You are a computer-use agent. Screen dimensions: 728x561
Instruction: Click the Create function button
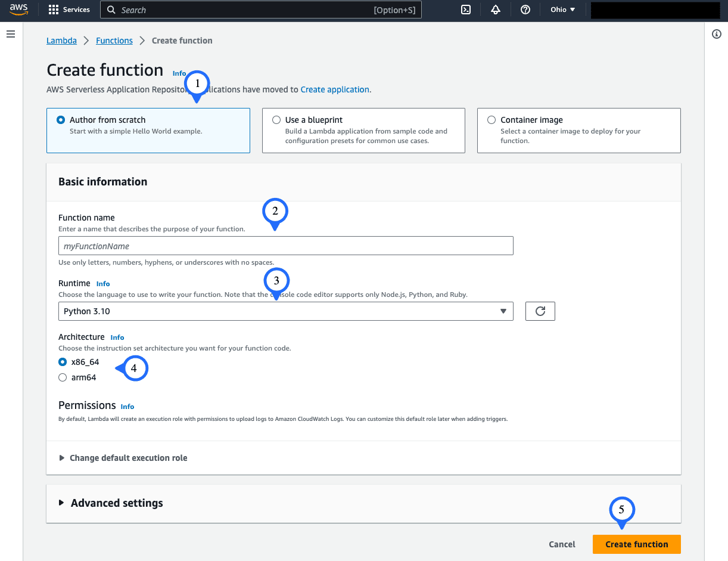(x=637, y=544)
